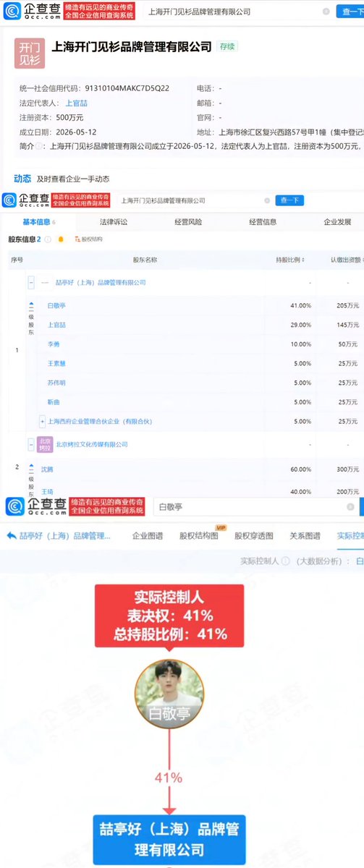Open shareholder 靳曲 link
This screenshot has height=868, width=364.
[x=54, y=401]
